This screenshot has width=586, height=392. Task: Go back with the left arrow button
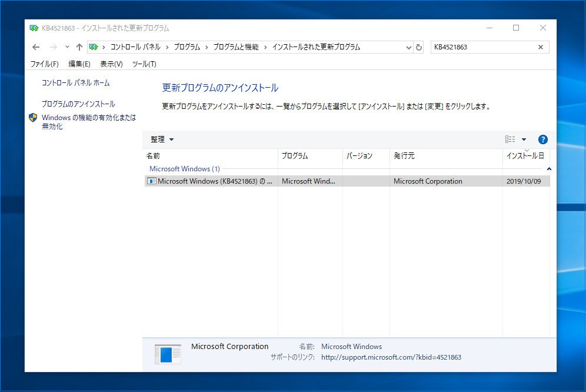pos(36,47)
